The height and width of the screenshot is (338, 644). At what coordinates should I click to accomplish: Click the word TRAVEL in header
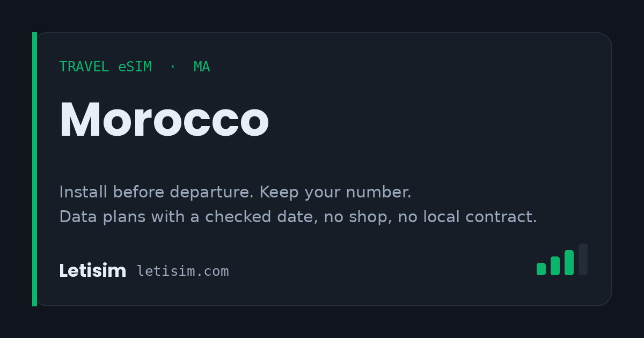coord(85,67)
